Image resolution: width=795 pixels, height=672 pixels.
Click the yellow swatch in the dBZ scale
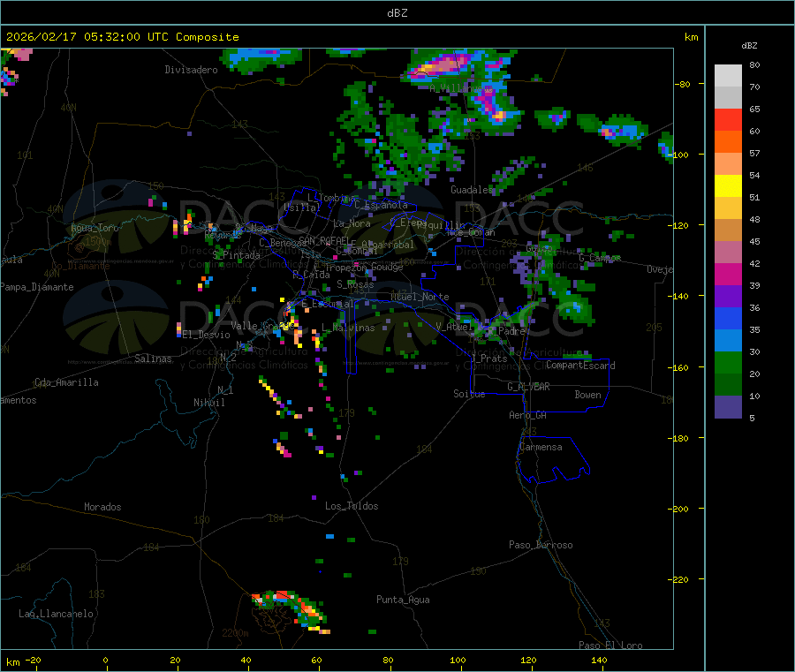click(x=728, y=186)
